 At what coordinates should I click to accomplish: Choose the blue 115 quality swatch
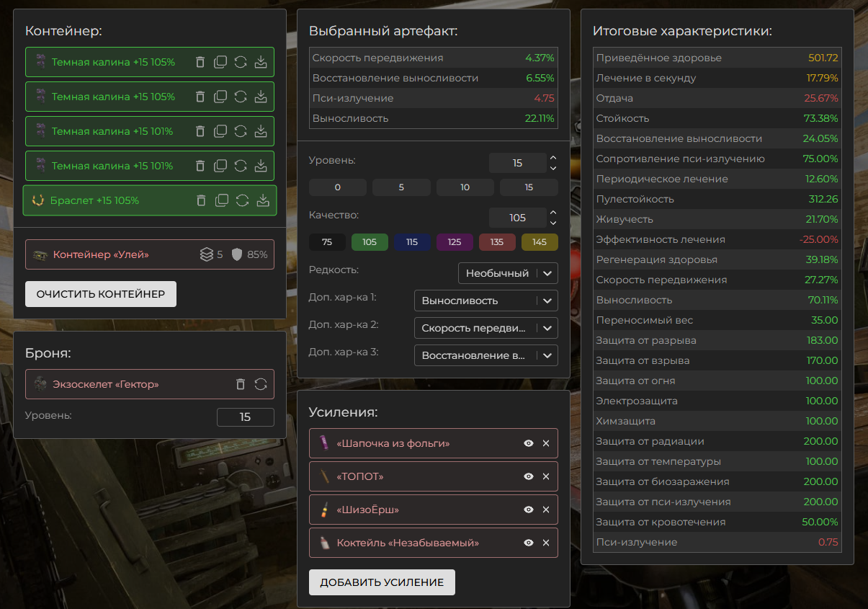tap(412, 242)
